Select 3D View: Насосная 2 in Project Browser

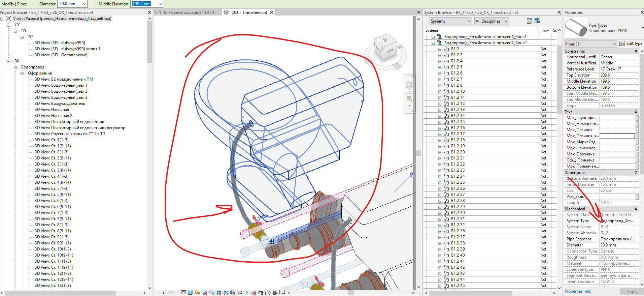tap(53, 116)
